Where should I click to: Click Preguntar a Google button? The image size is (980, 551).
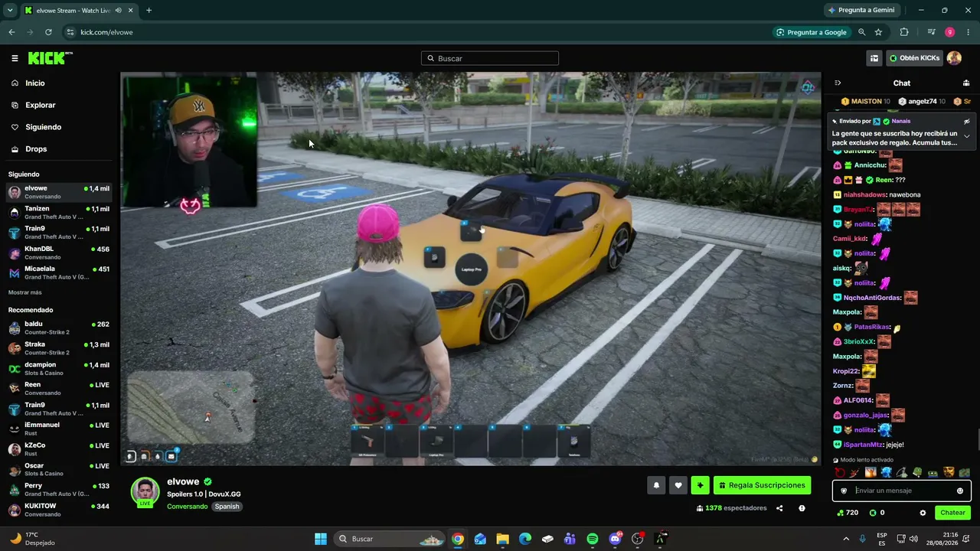tap(812, 32)
